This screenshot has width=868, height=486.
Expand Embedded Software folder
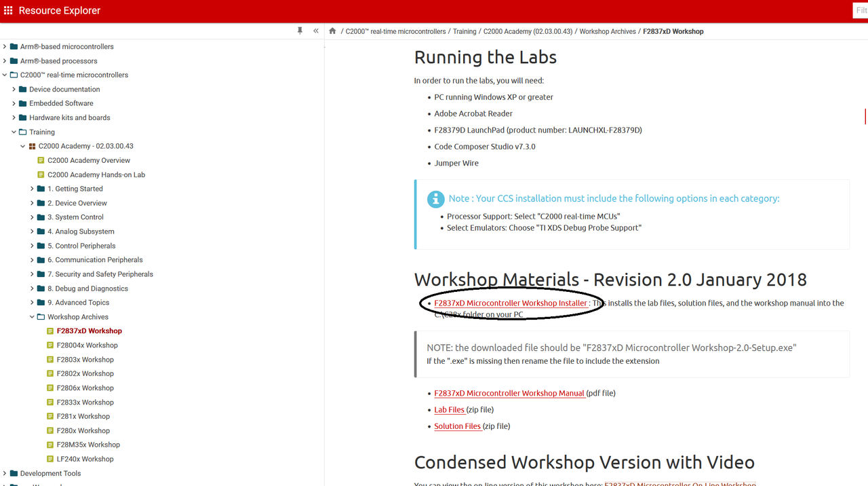14,104
